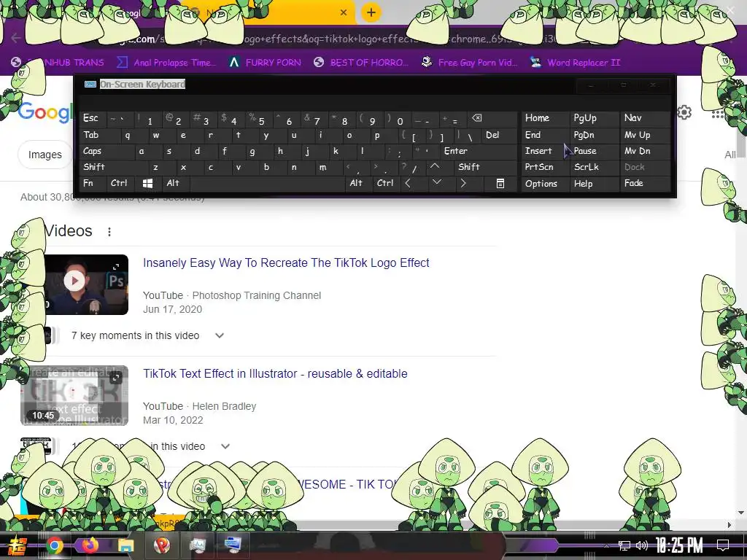Show hidden system tray icons
747x560 pixels.
pos(606,545)
